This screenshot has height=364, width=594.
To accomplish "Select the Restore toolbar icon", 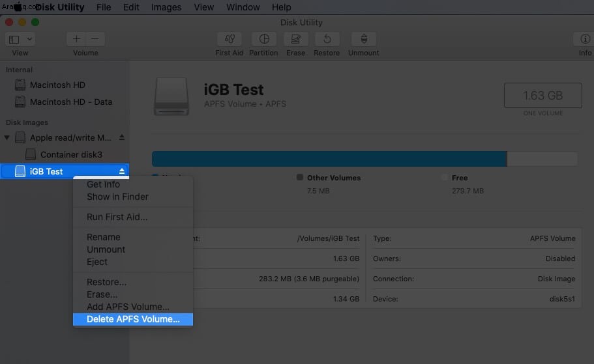I will pyautogui.click(x=327, y=38).
